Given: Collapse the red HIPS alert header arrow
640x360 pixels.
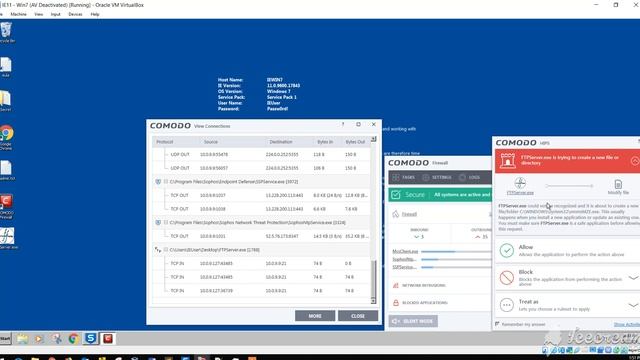Looking at the screenshot, I should 635,161.
